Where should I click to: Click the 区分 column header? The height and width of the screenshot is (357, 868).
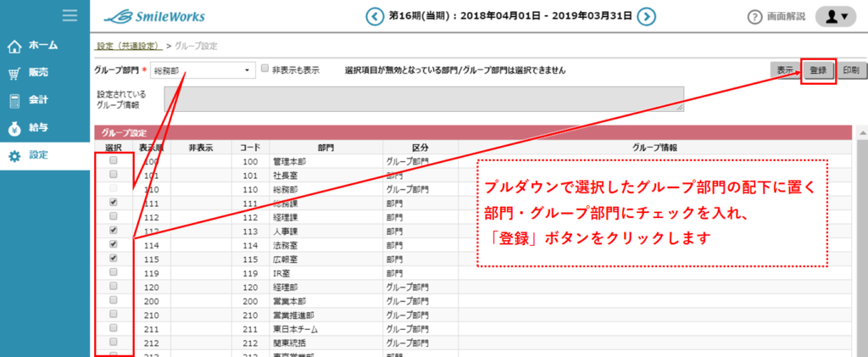point(420,148)
